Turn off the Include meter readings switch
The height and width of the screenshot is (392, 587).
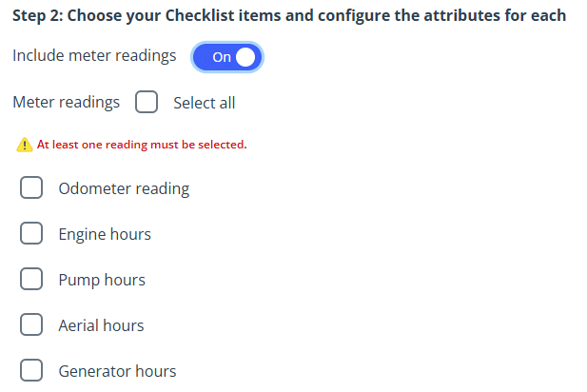[x=226, y=57]
